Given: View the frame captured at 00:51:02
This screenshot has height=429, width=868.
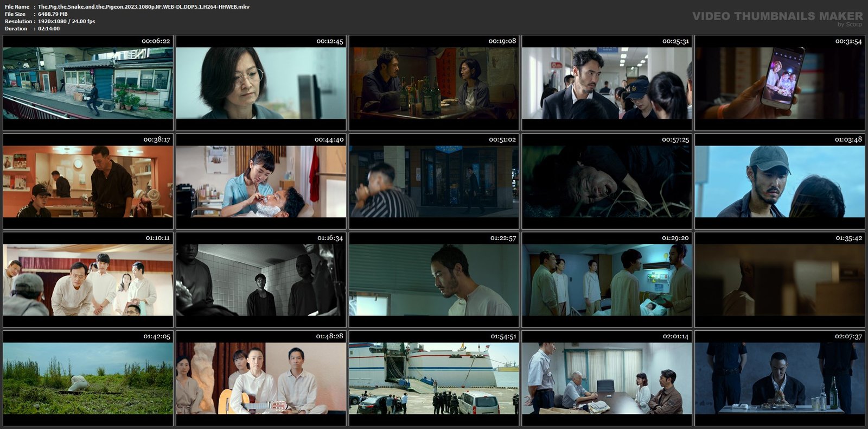Looking at the screenshot, I should (x=434, y=181).
